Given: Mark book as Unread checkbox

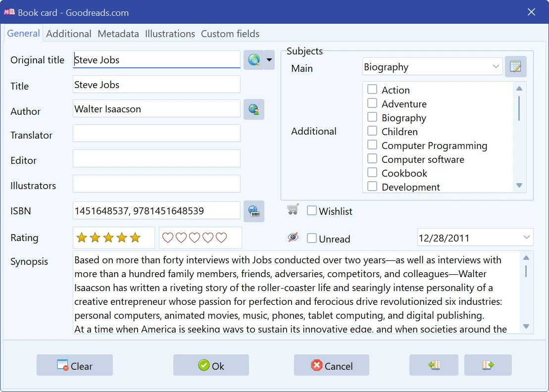Looking at the screenshot, I should pyautogui.click(x=311, y=238).
